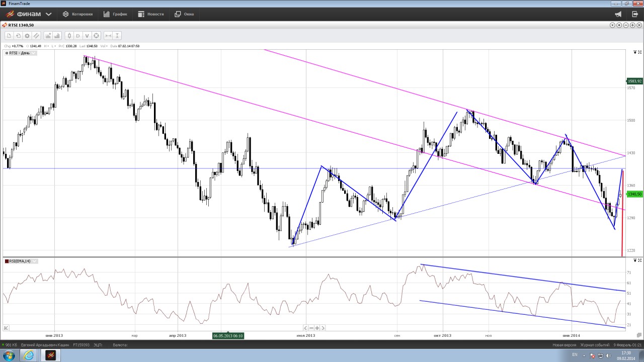Expand the RTSI - День instrument dropdown

pyautogui.click(x=34, y=53)
